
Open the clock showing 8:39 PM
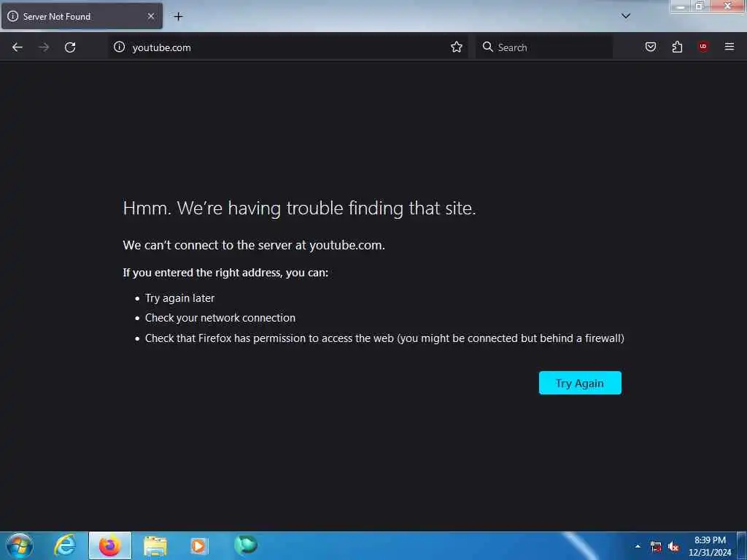(710, 546)
